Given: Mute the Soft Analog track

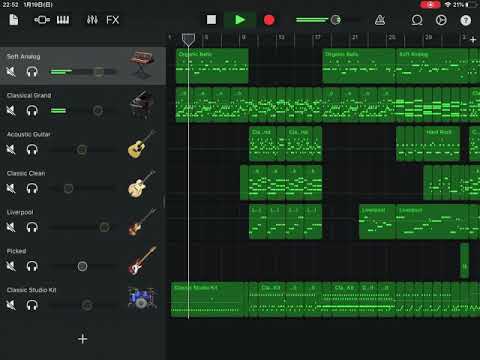Looking at the screenshot, I should click(x=11, y=72).
